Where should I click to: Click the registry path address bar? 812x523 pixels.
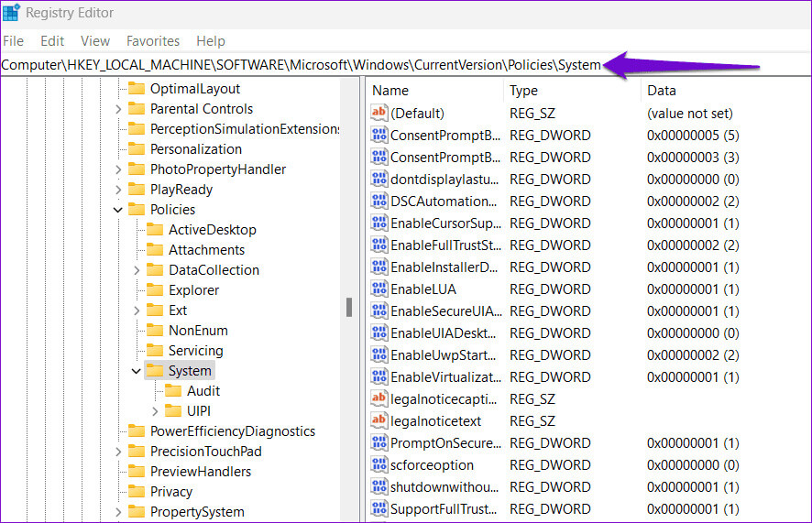(405, 65)
